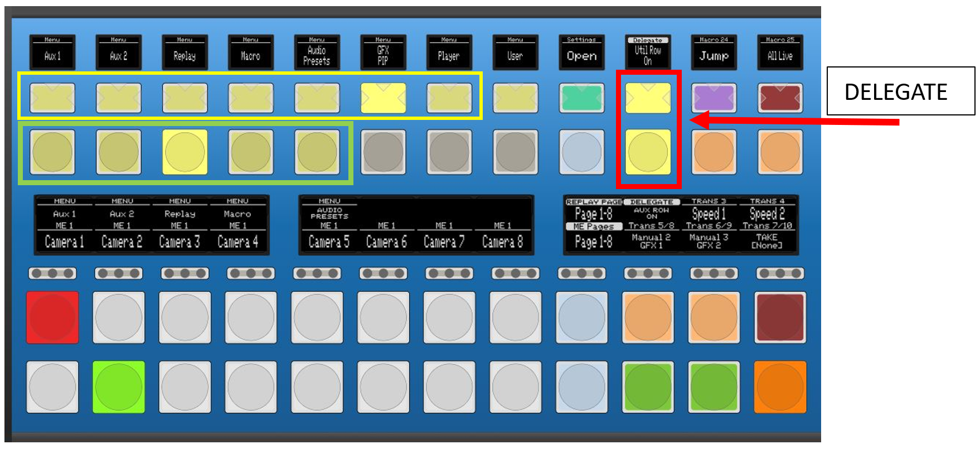Push the yellow button under Player menu display

(x=449, y=98)
